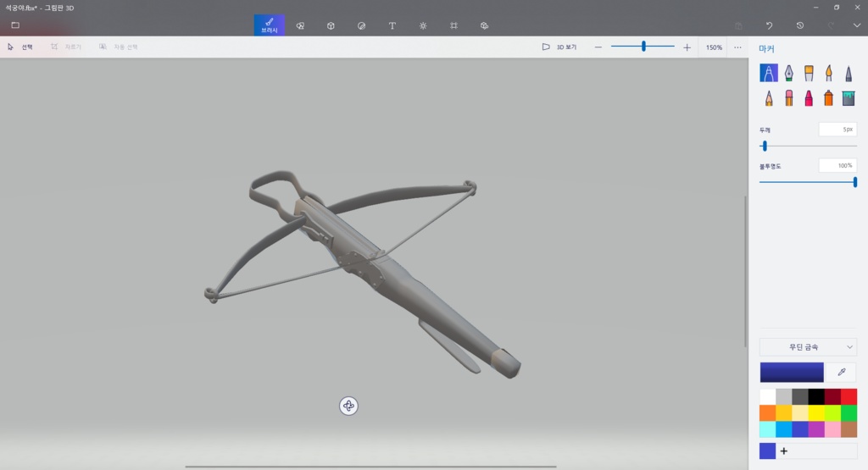Viewport: 868px width, 470px height.
Task: Pick the light yellow color swatch
Action: (800, 413)
